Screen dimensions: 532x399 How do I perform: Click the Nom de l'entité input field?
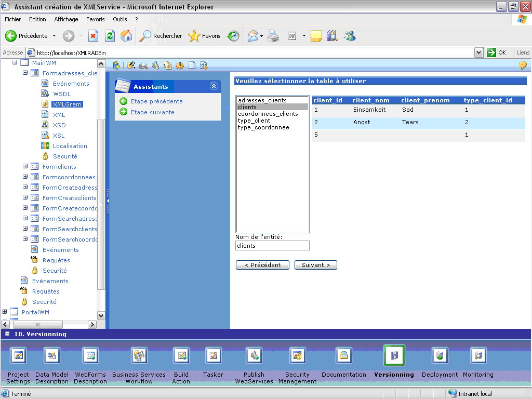pyautogui.click(x=272, y=246)
